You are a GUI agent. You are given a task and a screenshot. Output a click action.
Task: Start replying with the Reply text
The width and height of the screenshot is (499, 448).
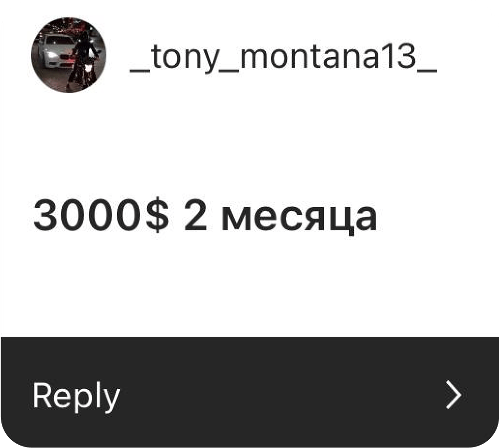tap(76, 396)
